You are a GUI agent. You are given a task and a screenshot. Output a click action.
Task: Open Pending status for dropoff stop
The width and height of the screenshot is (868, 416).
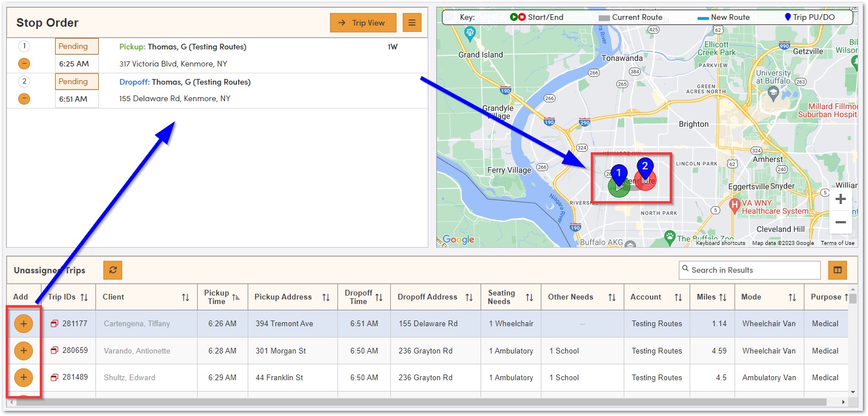(77, 82)
